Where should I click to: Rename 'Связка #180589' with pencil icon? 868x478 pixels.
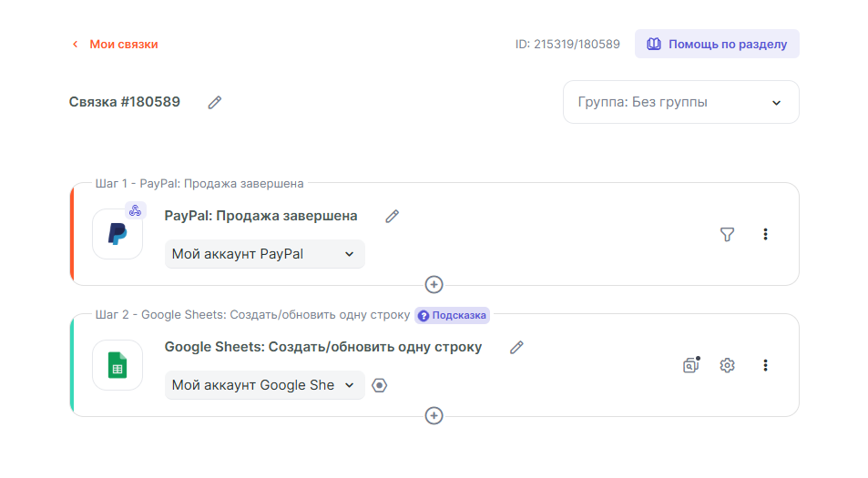coord(215,103)
